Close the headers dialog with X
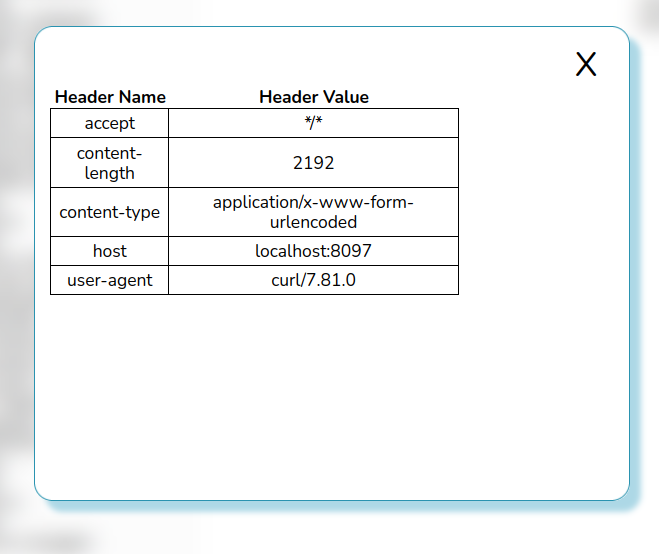Viewport: 659px width, 554px height. [x=586, y=64]
